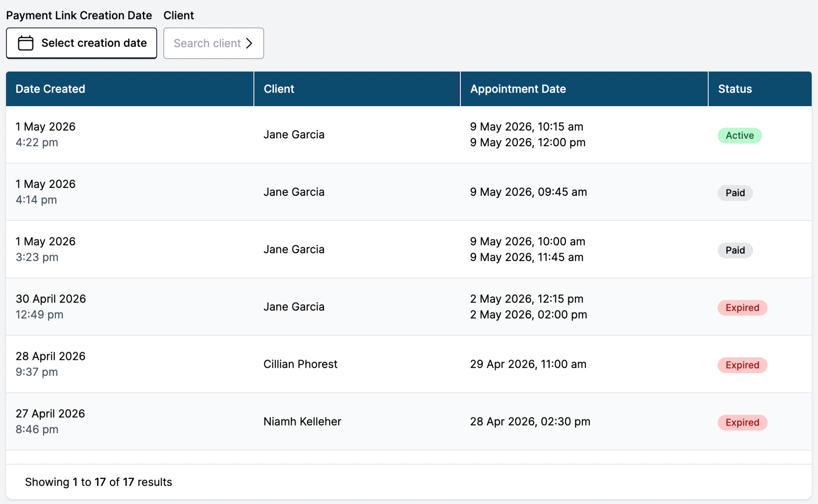Screen dimensions: 818x504
Task: Click Paid badge for the 4:14 pm row
Action: 735,193
